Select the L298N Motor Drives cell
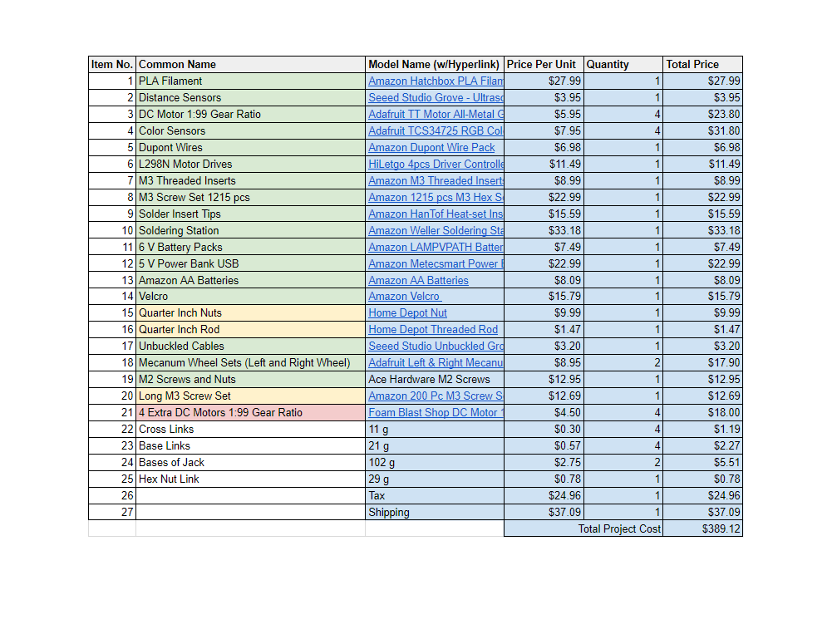Screen dimensions: 832x644 point(250,164)
